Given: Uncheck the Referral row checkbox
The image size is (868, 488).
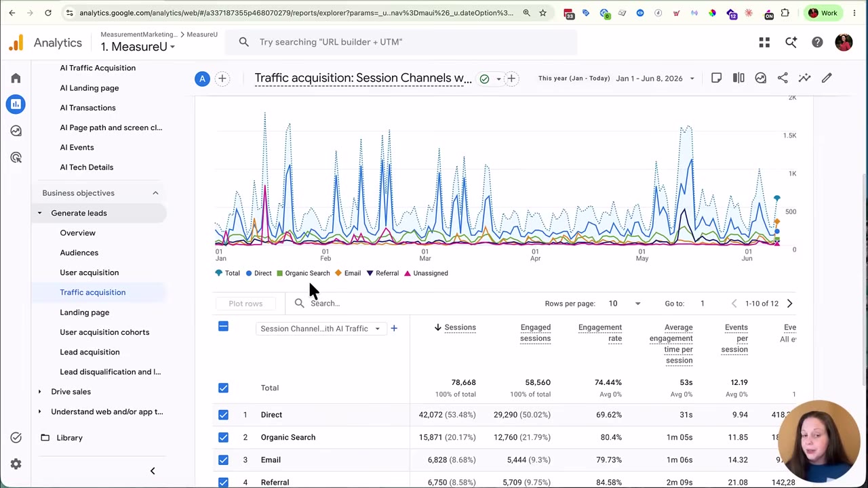Looking at the screenshot, I should tap(223, 482).
